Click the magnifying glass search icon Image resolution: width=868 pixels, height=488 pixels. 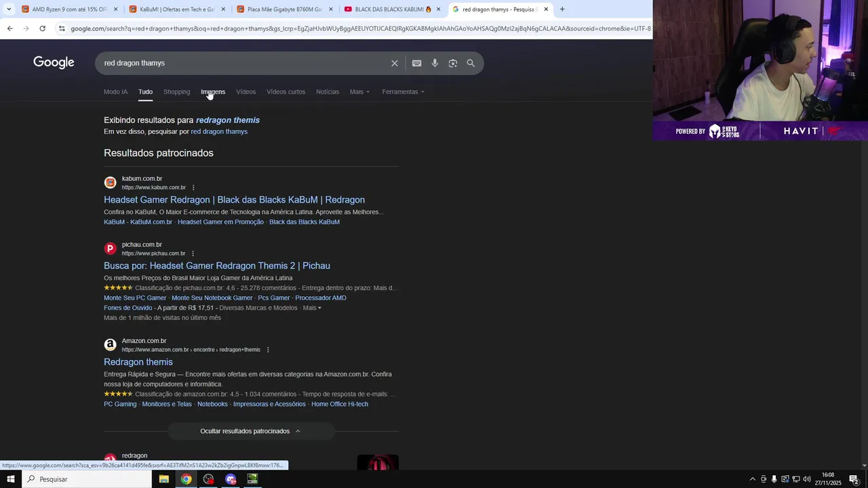(x=471, y=63)
